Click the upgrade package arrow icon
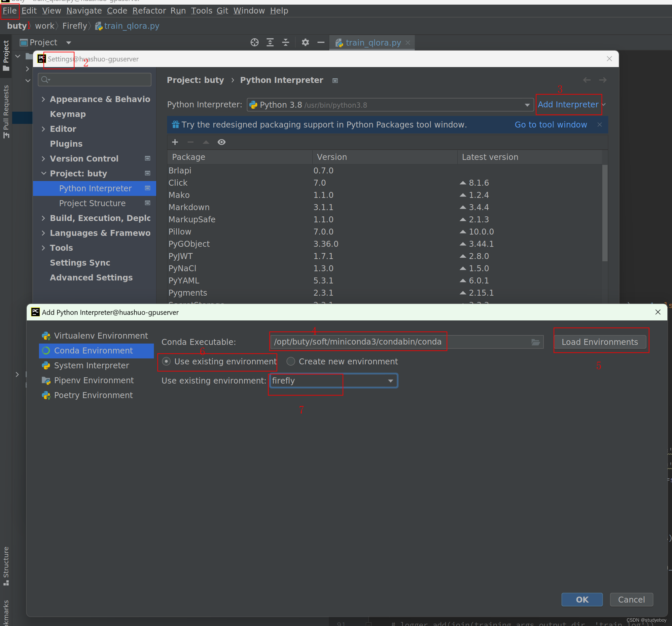This screenshot has width=672, height=626. pos(206,142)
